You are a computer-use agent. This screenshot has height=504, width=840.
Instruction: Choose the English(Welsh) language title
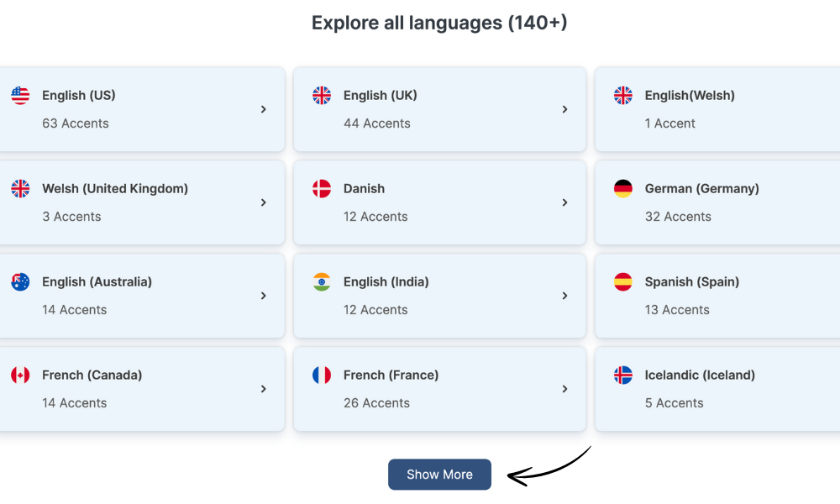point(690,95)
